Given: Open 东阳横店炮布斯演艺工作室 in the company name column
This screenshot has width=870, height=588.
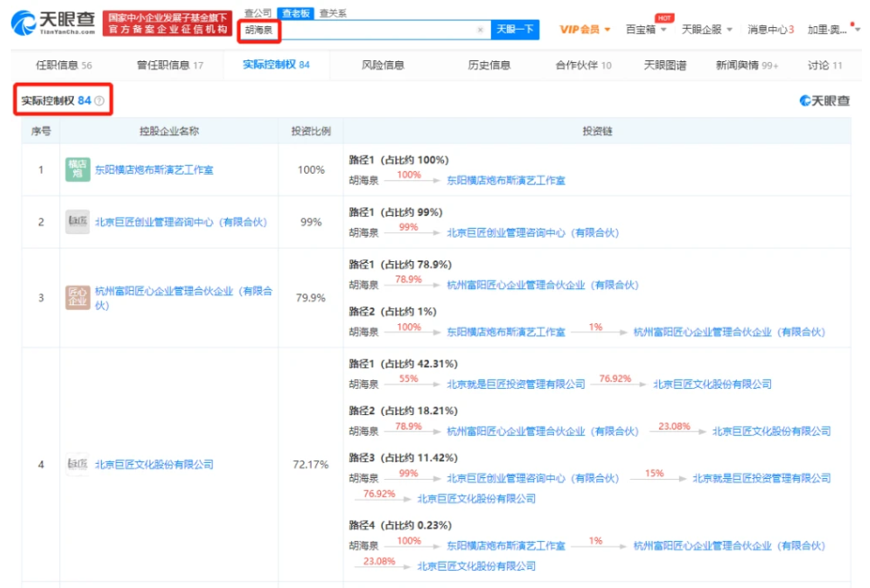Looking at the screenshot, I should point(154,170).
